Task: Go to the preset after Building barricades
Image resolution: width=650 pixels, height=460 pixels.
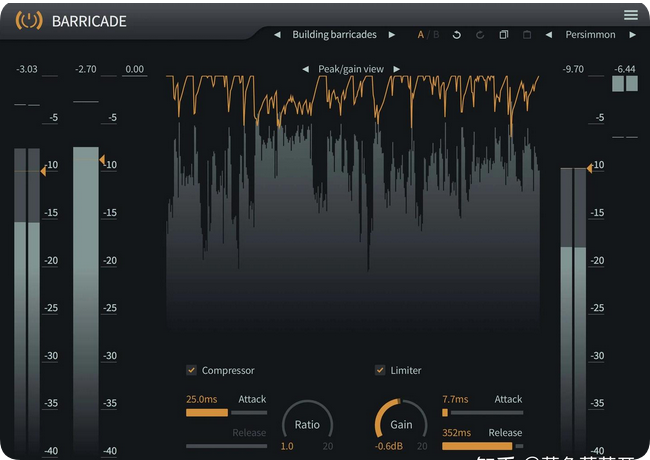Action: 391,35
